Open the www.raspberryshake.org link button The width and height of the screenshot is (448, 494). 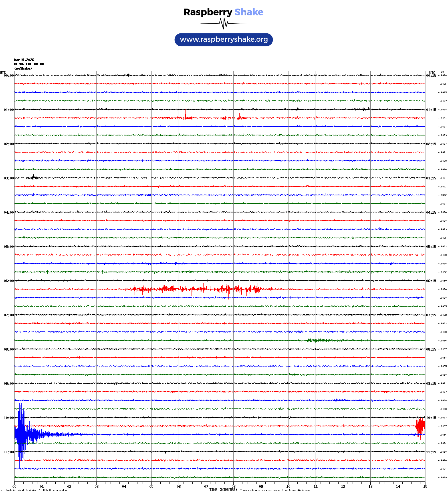(x=223, y=39)
